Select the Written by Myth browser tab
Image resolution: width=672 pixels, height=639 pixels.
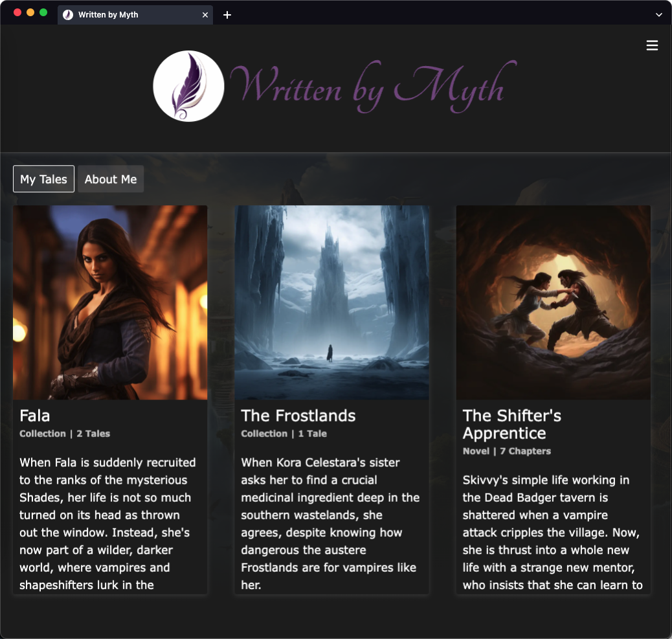pos(135,15)
